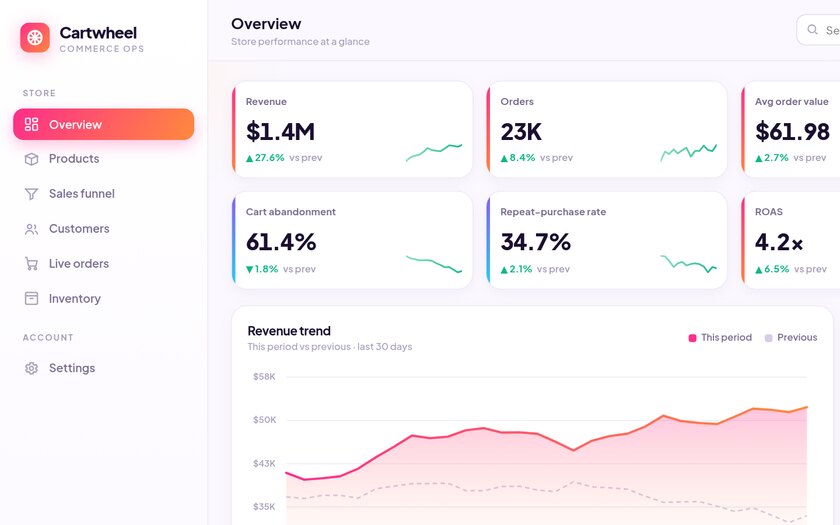The width and height of the screenshot is (840, 525).
Task: Click the Cart abandonment sparkline
Action: (434, 264)
